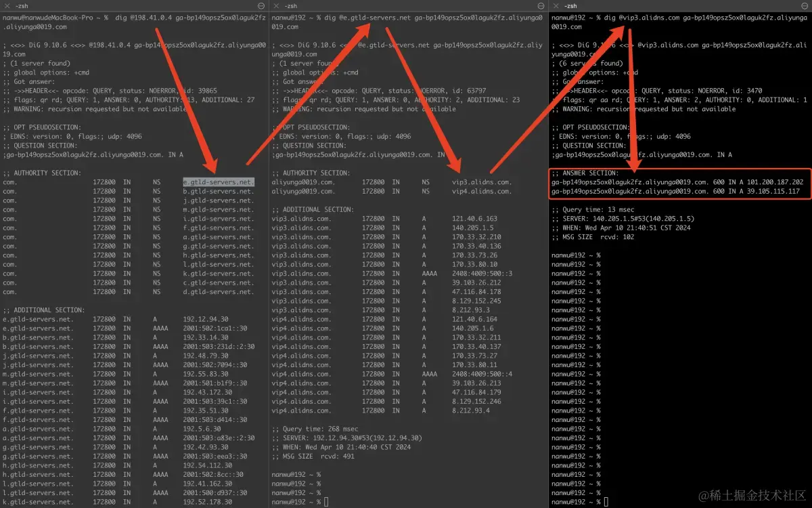Viewport: 812px width, 508px height.
Task: Click the address 170.33.73.26
Action: point(474,255)
